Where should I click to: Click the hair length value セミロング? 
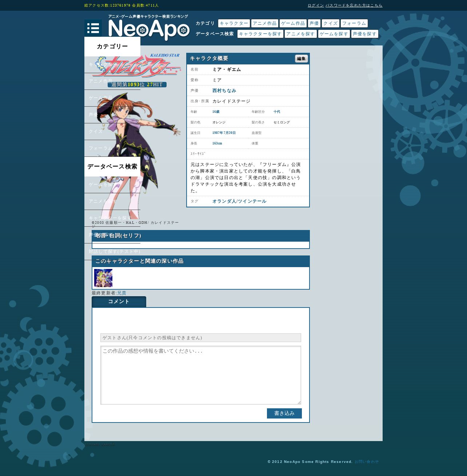(282, 122)
